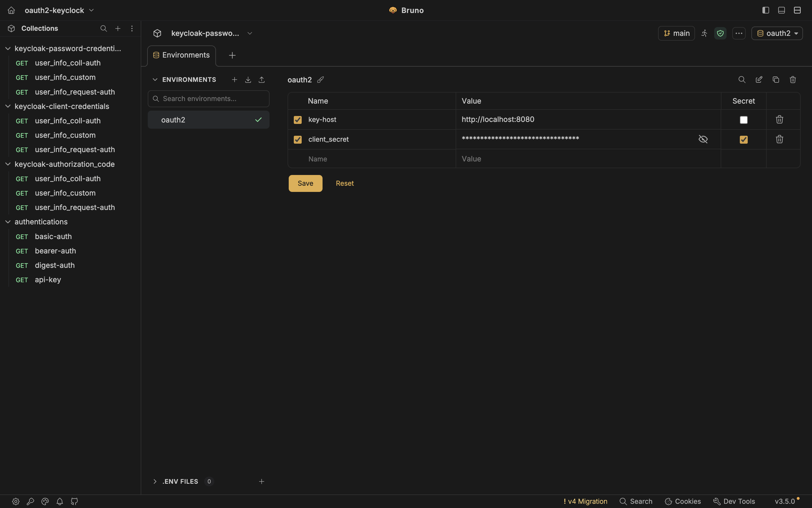Image resolution: width=812 pixels, height=508 pixels.
Task: Switch the response pane orientation icon
Action: (x=797, y=10)
